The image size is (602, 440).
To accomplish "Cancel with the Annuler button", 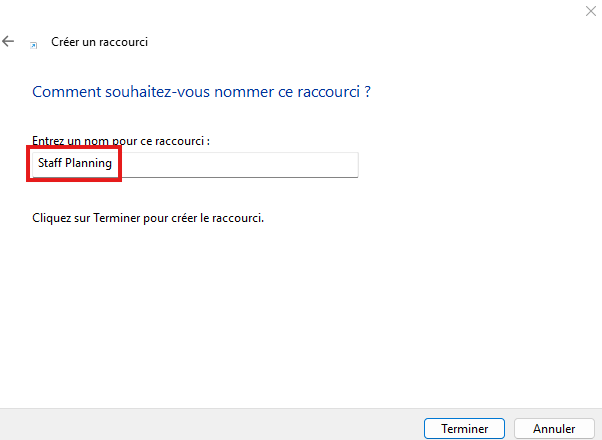I will click(553, 428).
